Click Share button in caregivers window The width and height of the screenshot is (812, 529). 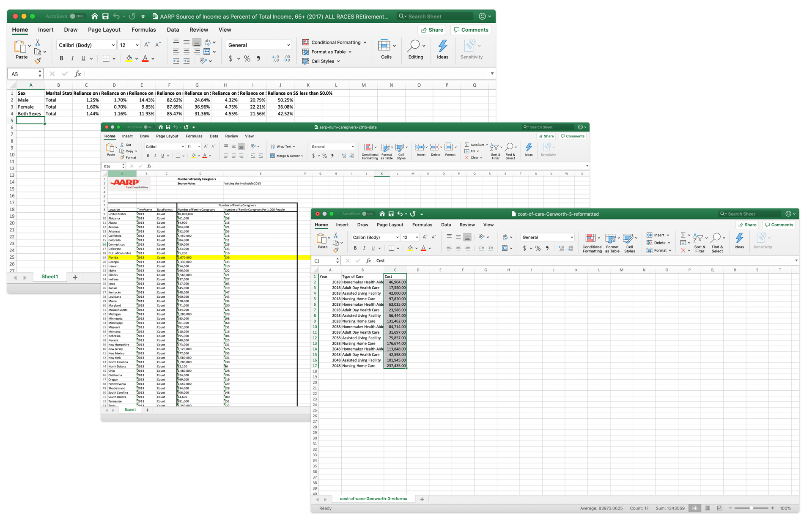pos(546,136)
